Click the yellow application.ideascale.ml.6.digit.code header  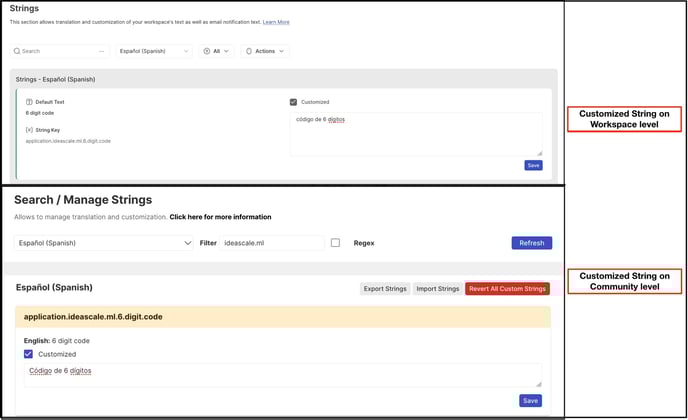283,317
